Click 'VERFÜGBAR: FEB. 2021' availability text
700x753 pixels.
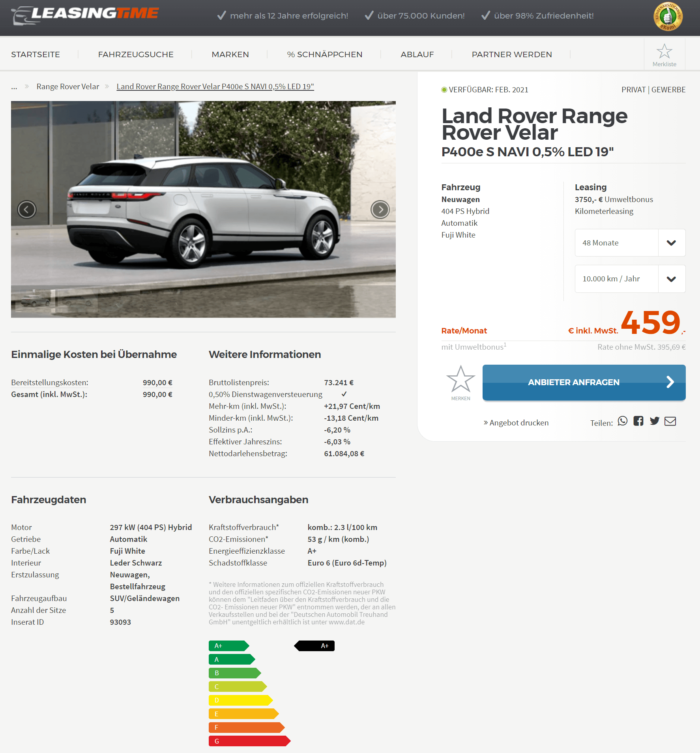[x=489, y=90]
